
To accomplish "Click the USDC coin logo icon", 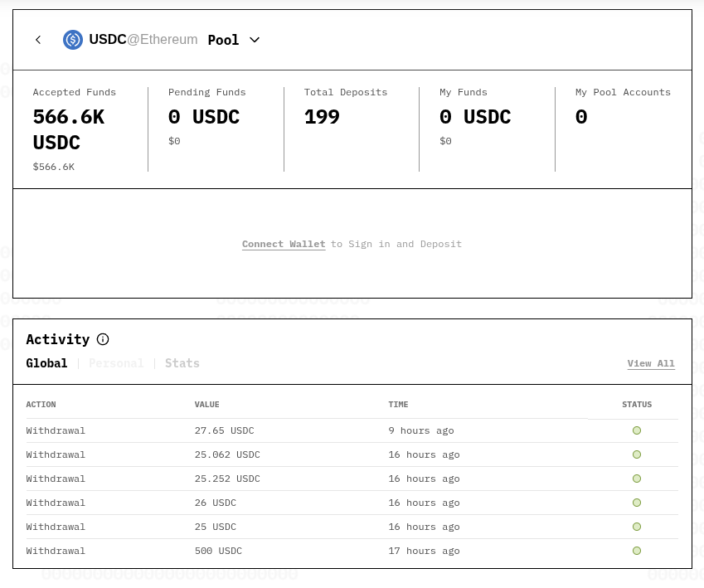I will point(73,39).
